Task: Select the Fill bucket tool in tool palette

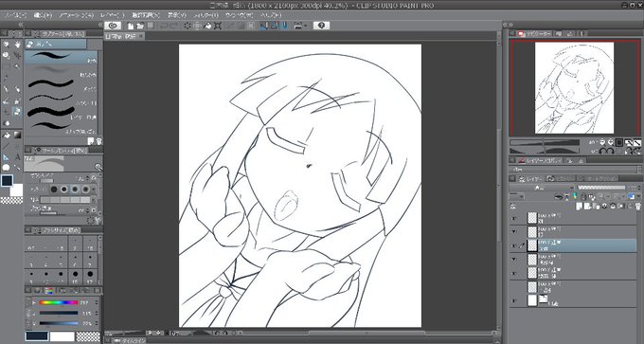Action: coord(7,135)
